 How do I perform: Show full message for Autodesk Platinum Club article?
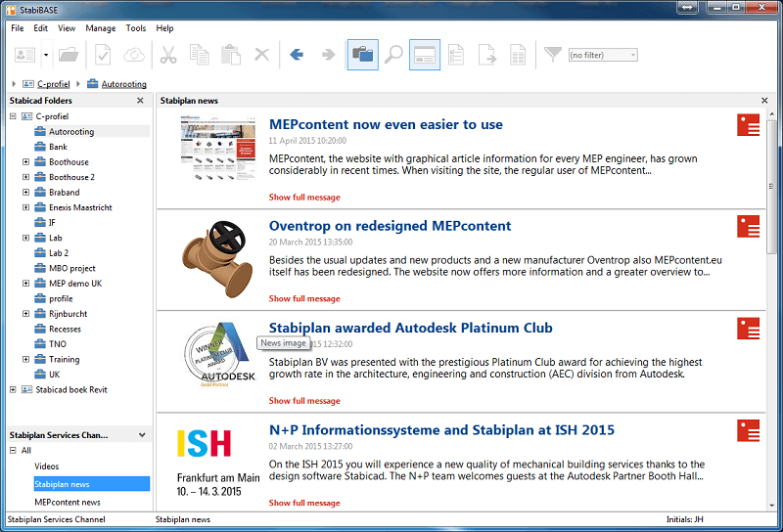click(304, 401)
